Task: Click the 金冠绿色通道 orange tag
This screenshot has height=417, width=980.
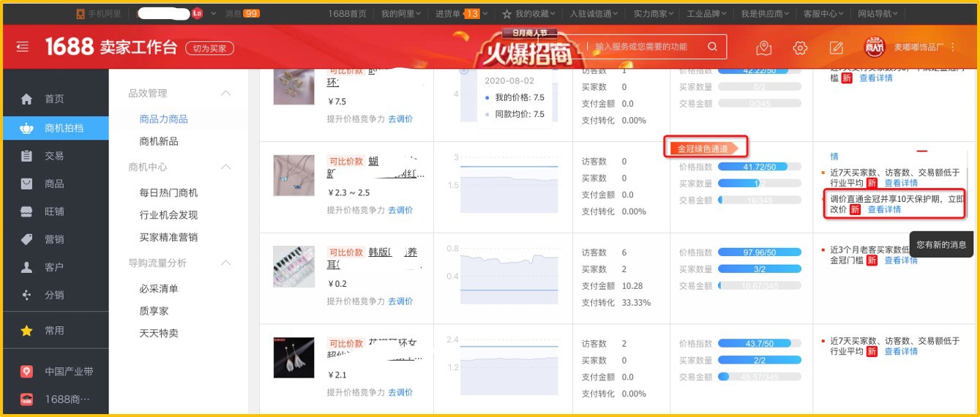Action: click(706, 149)
